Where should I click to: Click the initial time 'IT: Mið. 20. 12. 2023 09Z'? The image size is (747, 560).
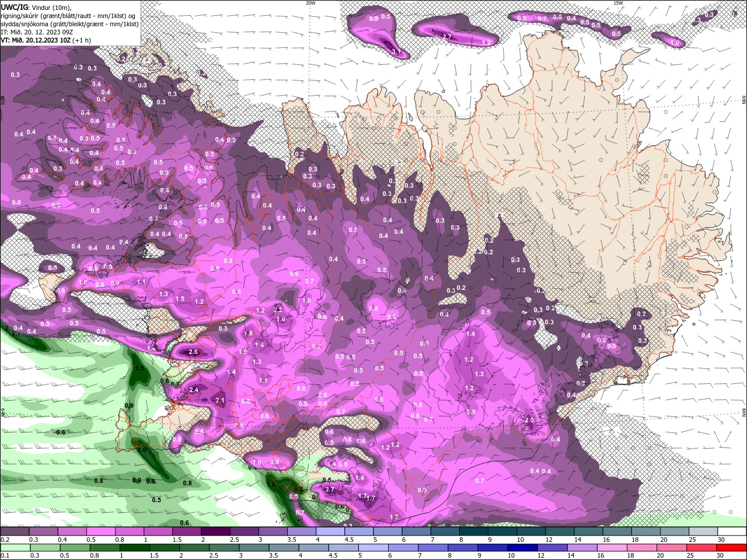pos(36,32)
